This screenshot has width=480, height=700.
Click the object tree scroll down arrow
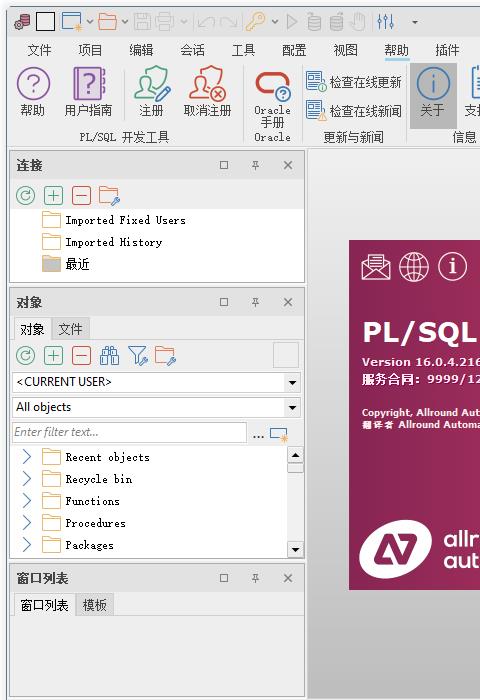click(295, 550)
